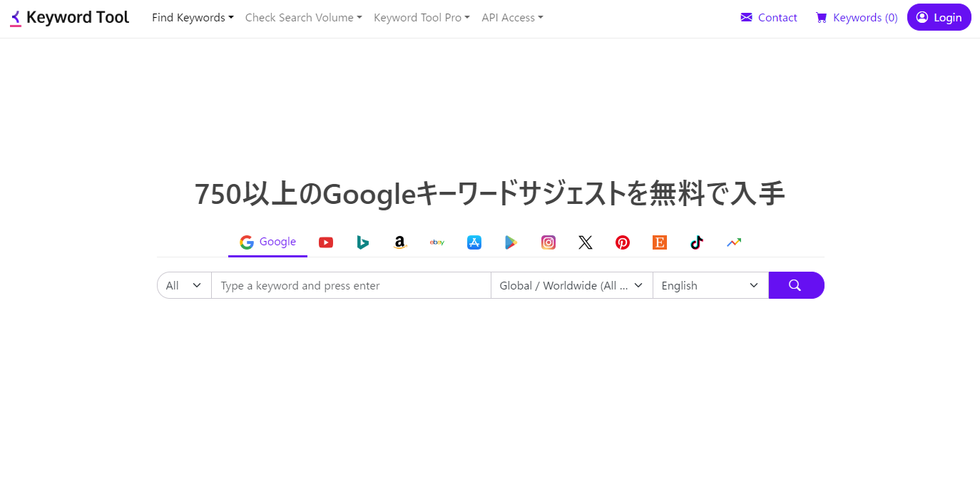This screenshot has width=980, height=492.
Task: Select the Apple App Store icon
Action: (x=474, y=242)
